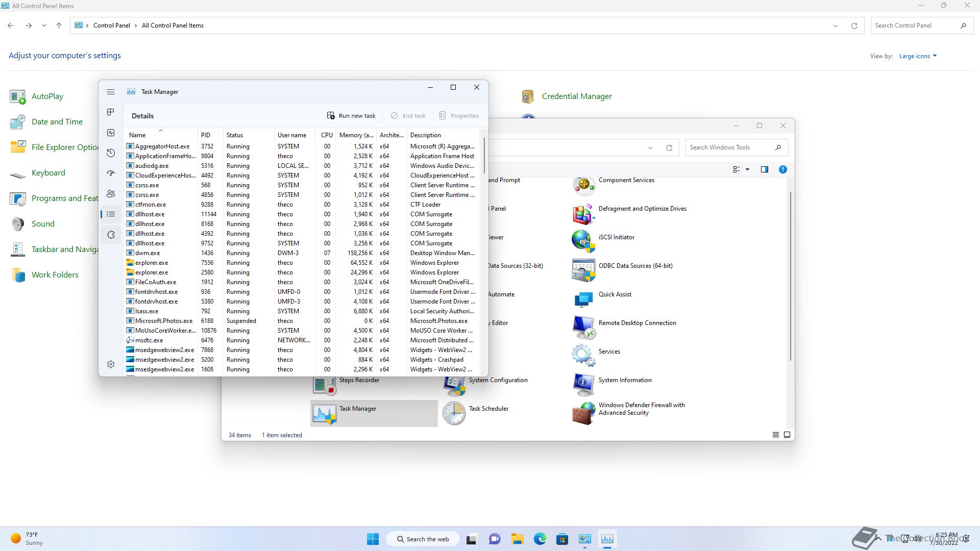Refresh the Windows Tools window
The height and width of the screenshot is (551, 980).
669,148
